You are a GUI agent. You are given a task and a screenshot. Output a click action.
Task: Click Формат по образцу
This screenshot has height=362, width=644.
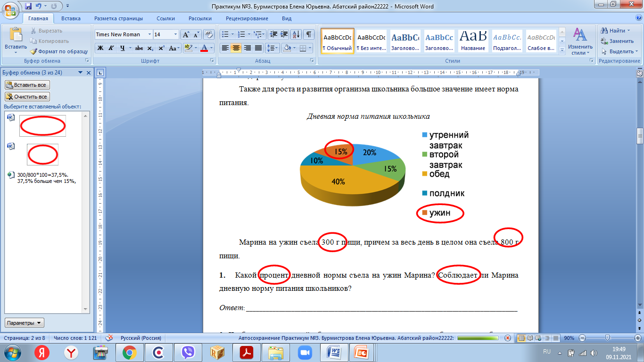59,51
